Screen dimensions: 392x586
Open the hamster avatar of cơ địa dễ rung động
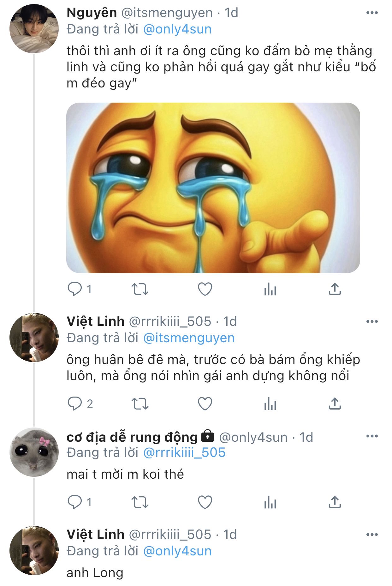click(x=34, y=452)
